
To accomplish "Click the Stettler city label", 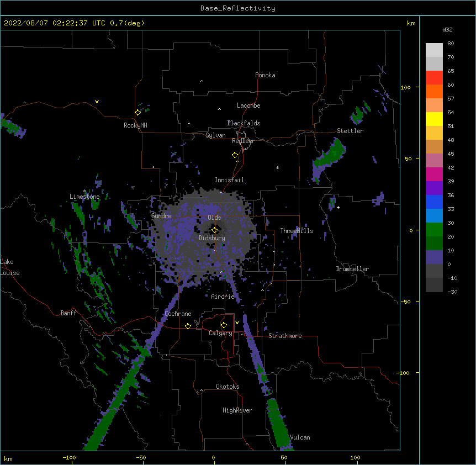I will [x=350, y=131].
